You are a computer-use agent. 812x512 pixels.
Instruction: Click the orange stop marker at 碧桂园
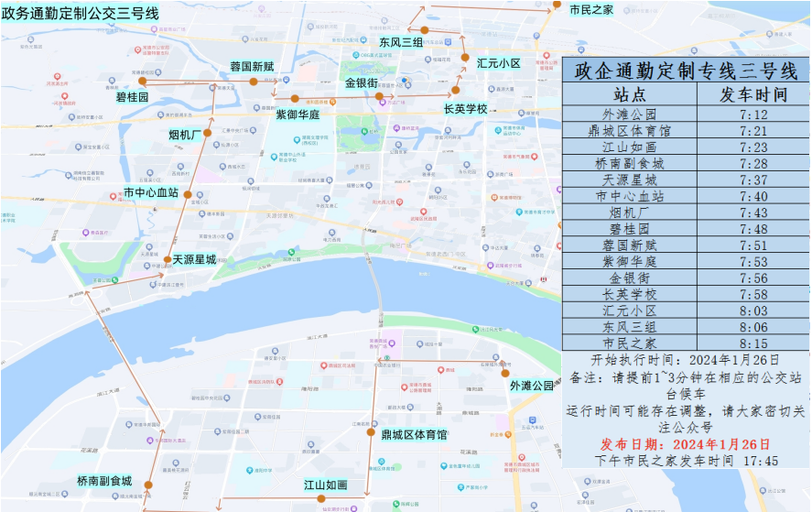coord(142,81)
